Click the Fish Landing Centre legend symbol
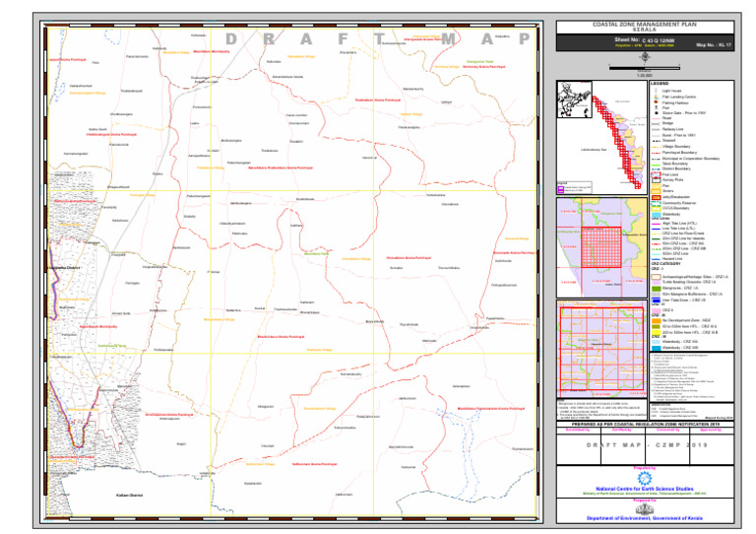 [656, 97]
